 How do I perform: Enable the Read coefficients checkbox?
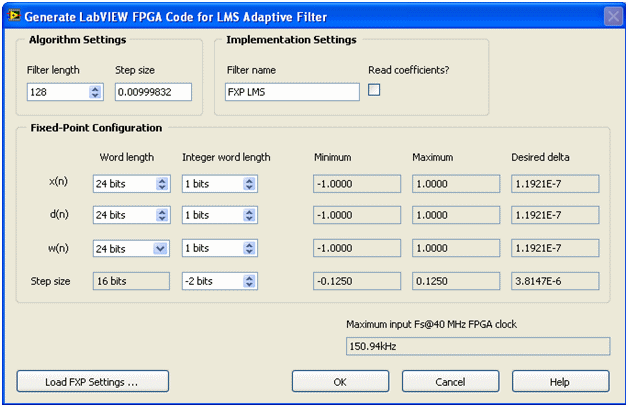[x=375, y=90]
